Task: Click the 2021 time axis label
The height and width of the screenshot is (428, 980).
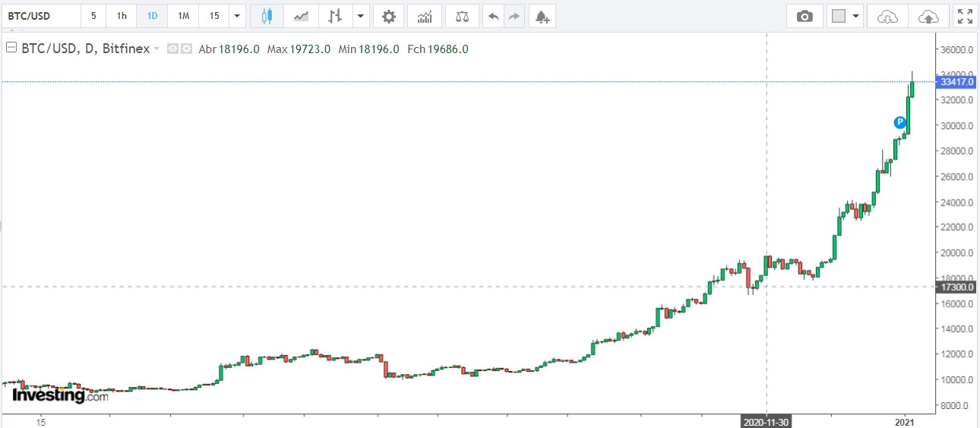Action: point(904,421)
